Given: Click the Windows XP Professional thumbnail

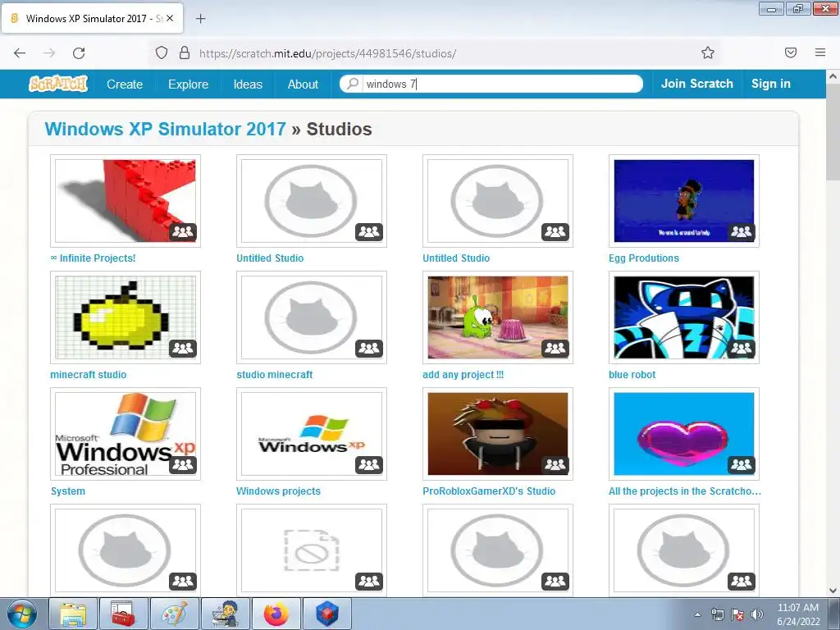Looking at the screenshot, I should [126, 434].
